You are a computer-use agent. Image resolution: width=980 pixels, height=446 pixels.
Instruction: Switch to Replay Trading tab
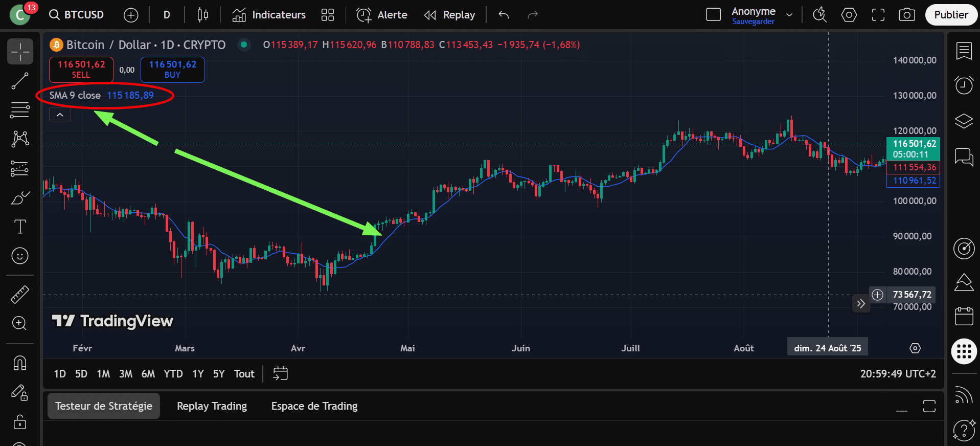point(212,406)
